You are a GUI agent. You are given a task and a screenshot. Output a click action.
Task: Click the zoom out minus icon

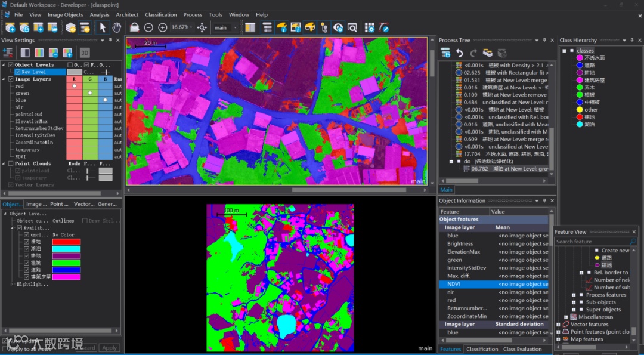coord(148,27)
